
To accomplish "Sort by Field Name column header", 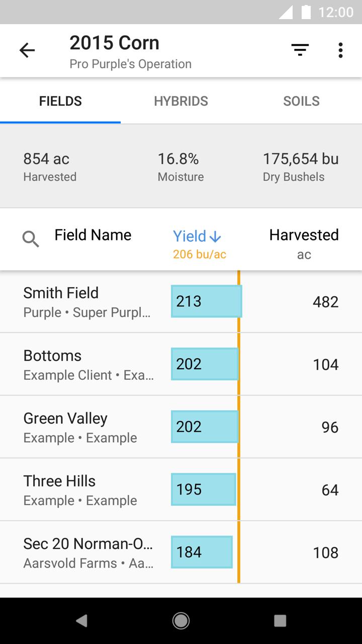I will pyautogui.click(x=93, y=235).
